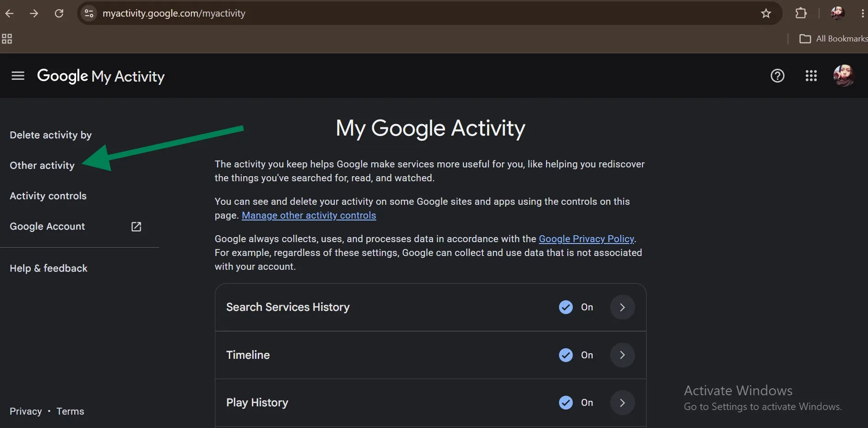This screenshot has height=428, width=868.
Task: Open Help & feedback
Action: click(x=48, y=268)
